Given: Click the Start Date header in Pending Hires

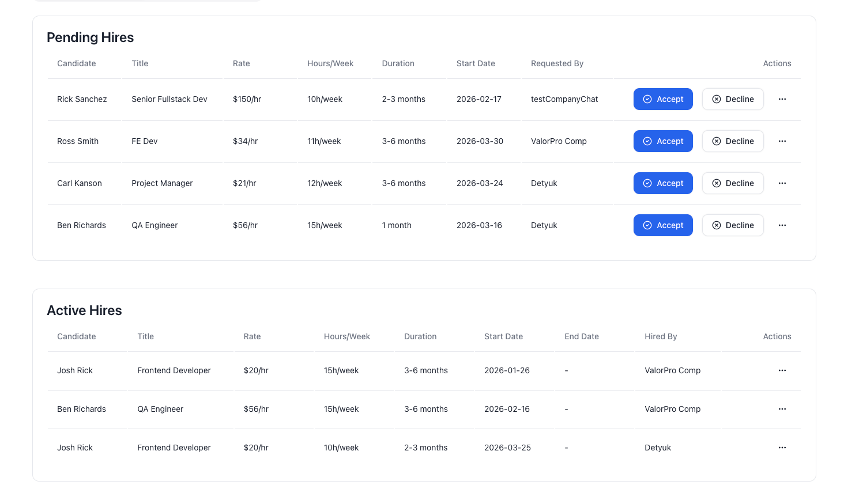Looking at the screenshot, I should (476, 63).
